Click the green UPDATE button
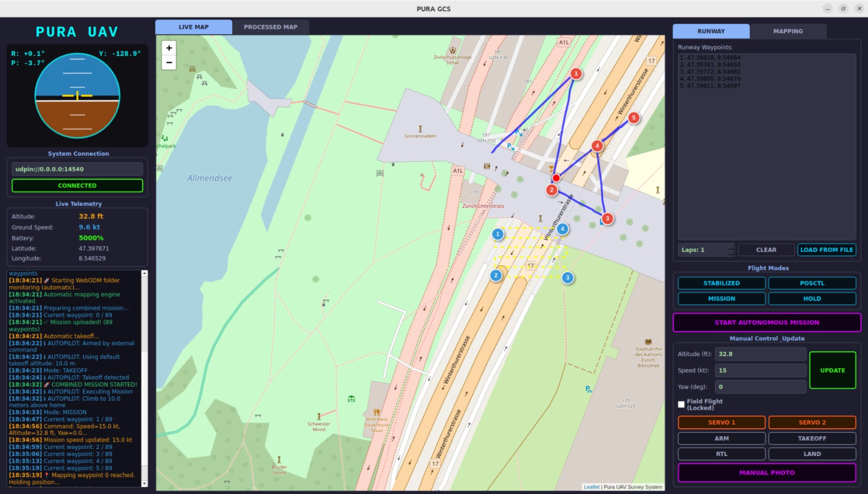Image resolution: width=868 pixels, height=494 pixels. pos(833,370)
